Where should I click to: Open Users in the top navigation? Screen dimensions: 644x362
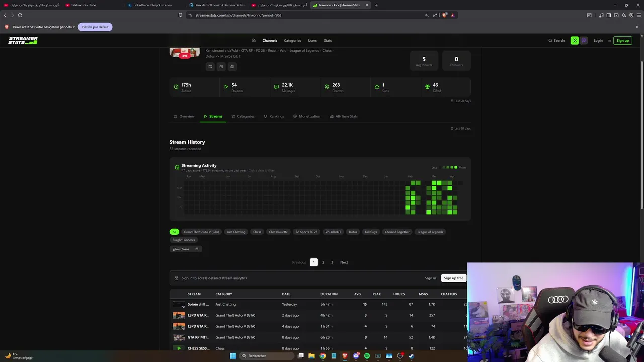[x=312, y=41]
